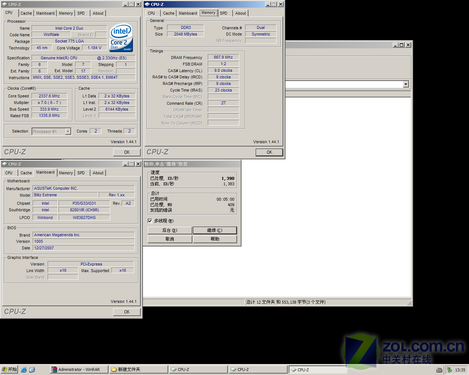Expand the WinRAR address bar dropdown arrow

tap(406, 84)
